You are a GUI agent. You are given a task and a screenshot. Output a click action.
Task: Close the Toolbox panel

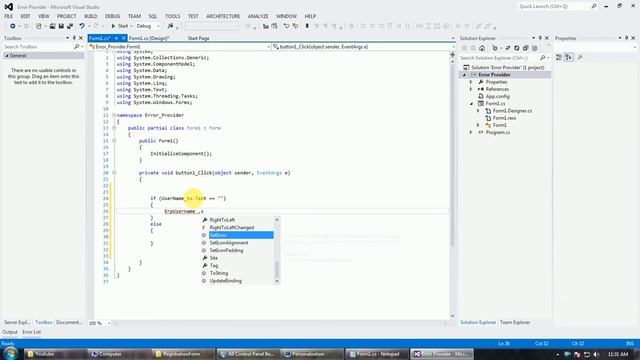[x=80, y=38]
